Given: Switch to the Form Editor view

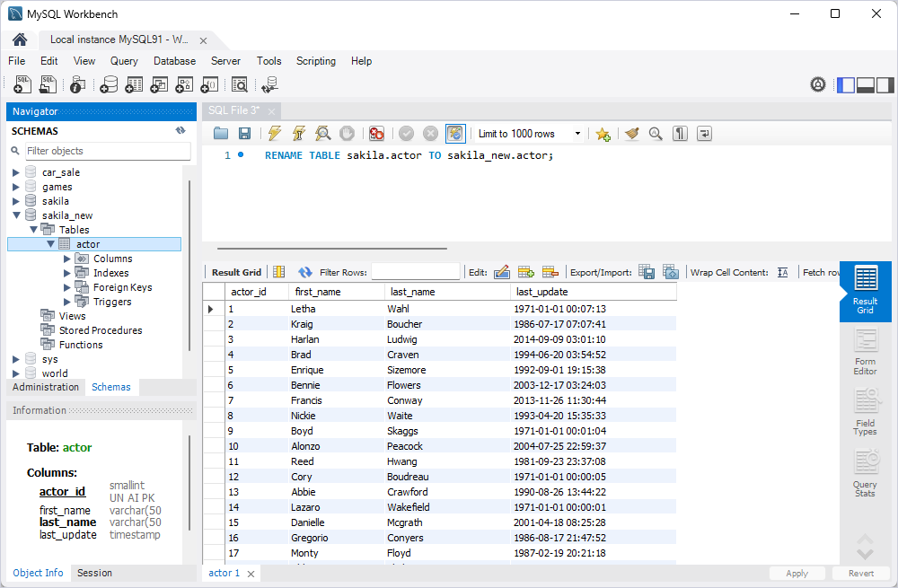Looking at the screenshot, I should (866, 352).
